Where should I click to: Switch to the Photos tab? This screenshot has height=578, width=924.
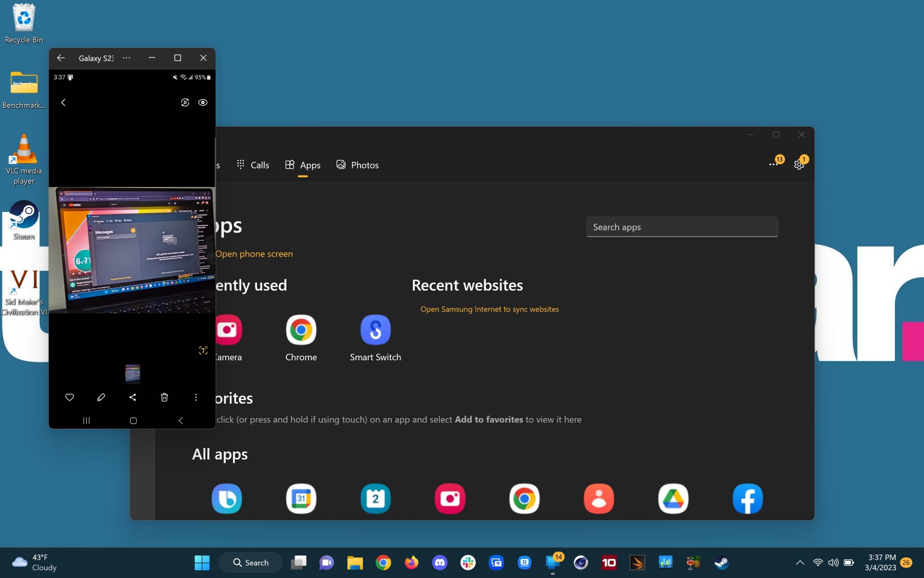click(x=358, y=165)
